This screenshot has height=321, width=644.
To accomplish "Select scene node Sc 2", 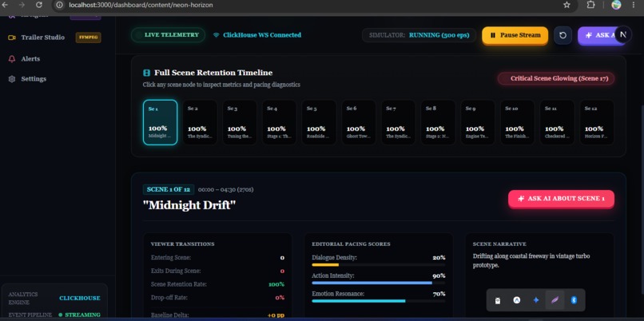I will (x=200, y=122).
